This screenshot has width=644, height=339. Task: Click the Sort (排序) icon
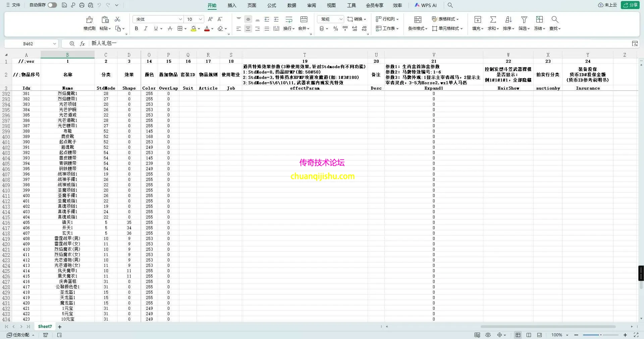point(508,19)
